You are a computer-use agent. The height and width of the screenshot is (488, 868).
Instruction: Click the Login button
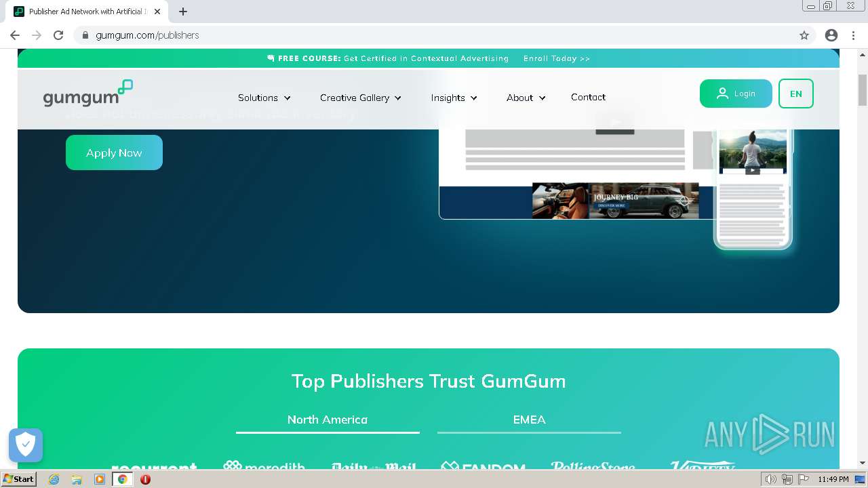coord(736,94)
